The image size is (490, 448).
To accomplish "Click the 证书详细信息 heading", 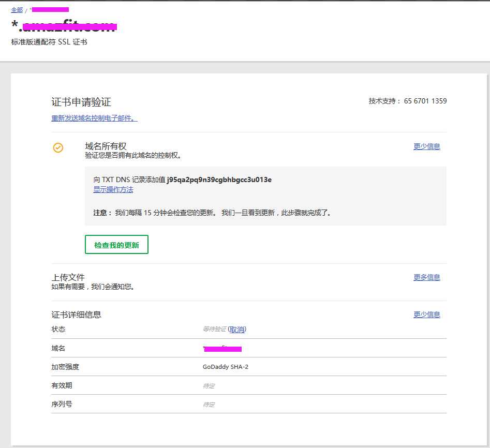I will [x=76, y=315].
